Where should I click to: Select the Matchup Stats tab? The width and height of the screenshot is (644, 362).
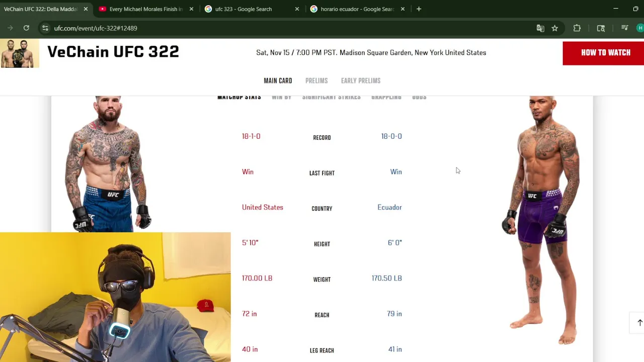coord(239,97)
